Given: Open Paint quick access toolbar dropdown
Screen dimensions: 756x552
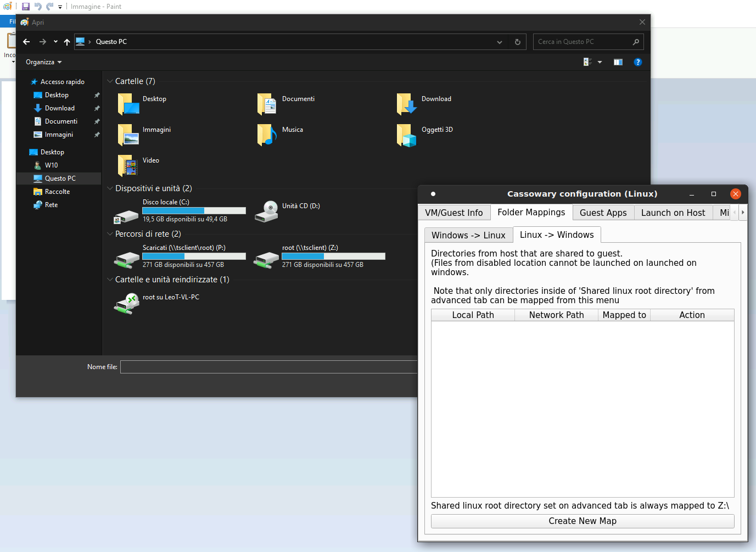Looking at the screenshot, I should pyautogui.click(x=60, y=7).
